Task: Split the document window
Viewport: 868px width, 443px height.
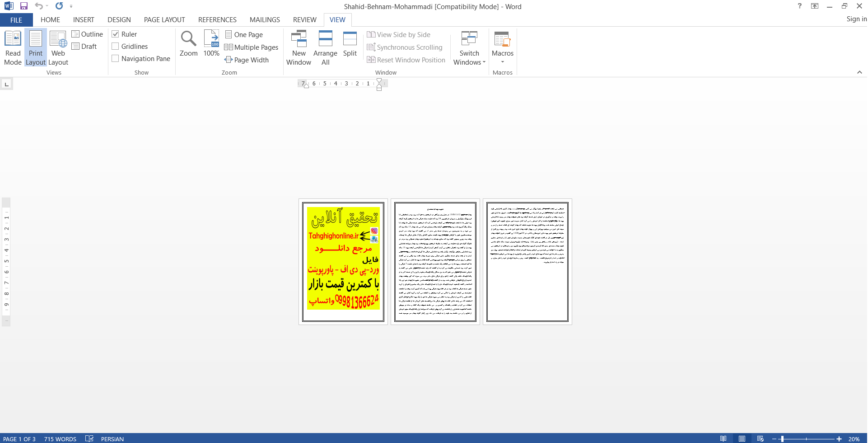Action: coord(350,44)
